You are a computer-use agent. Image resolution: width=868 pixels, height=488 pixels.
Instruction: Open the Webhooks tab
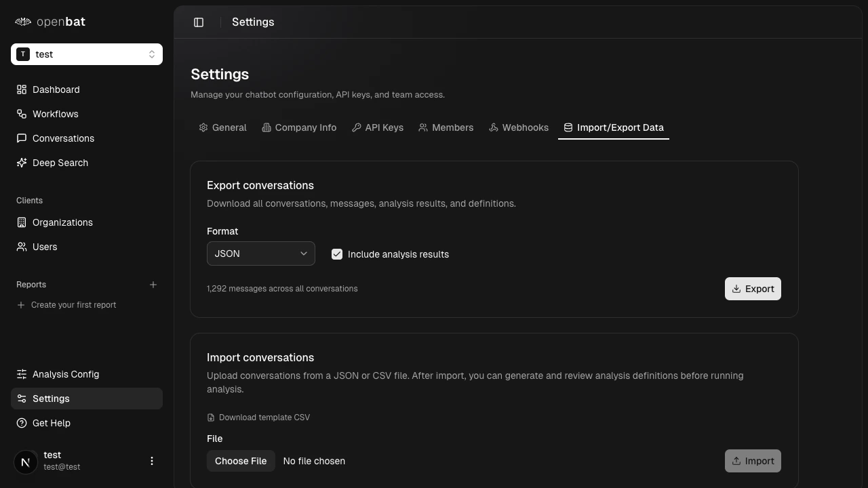(x=519, y=127)
